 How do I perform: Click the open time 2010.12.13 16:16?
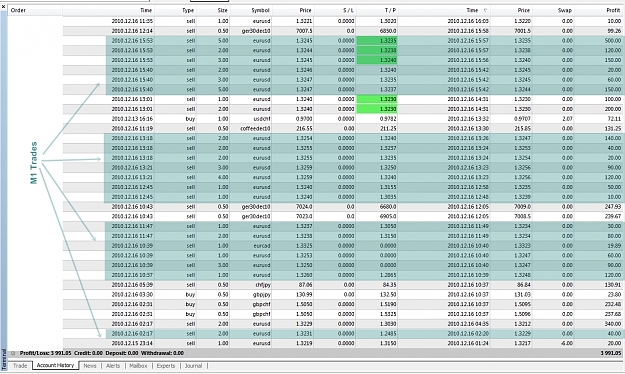tap(132, 119)
